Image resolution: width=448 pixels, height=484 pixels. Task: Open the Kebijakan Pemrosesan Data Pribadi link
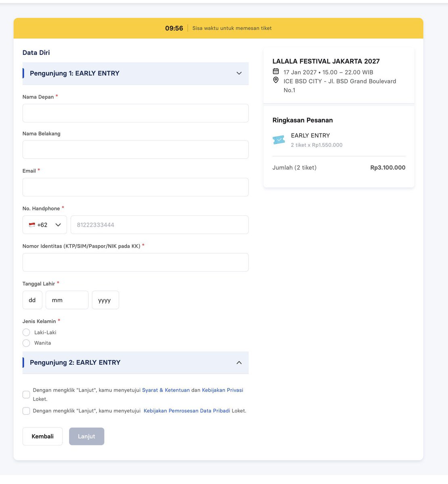[187, 411]
